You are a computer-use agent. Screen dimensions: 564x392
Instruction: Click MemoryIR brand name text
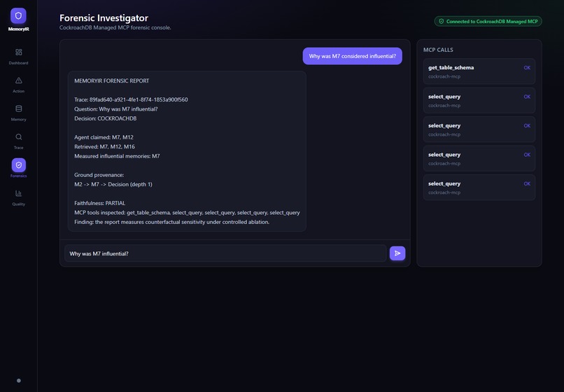19,29
